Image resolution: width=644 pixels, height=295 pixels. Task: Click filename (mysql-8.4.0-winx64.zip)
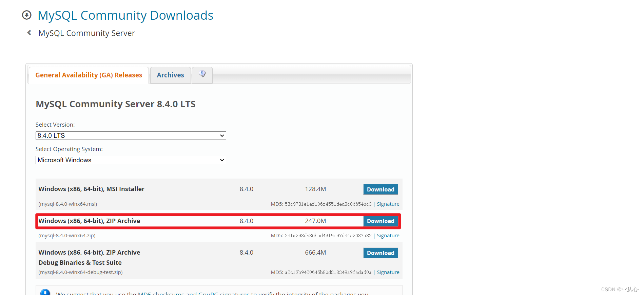[67, 236]
